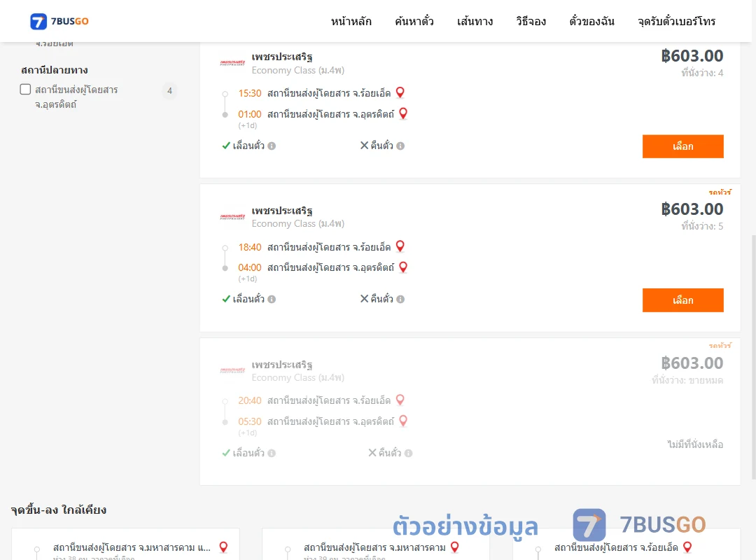Select the 18:40 trip with เลือก button
Image resolution: width=756 pixels, height=560 pixels.
682,300
